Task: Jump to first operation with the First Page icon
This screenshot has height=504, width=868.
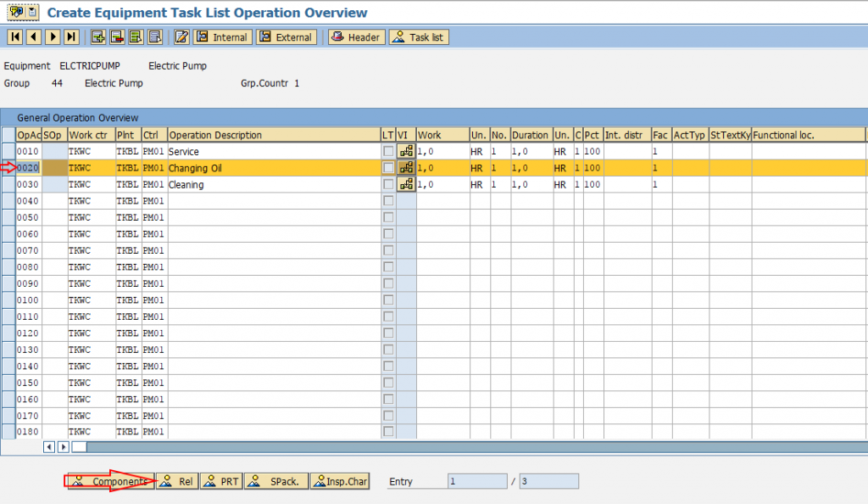Action: point(14,36)
